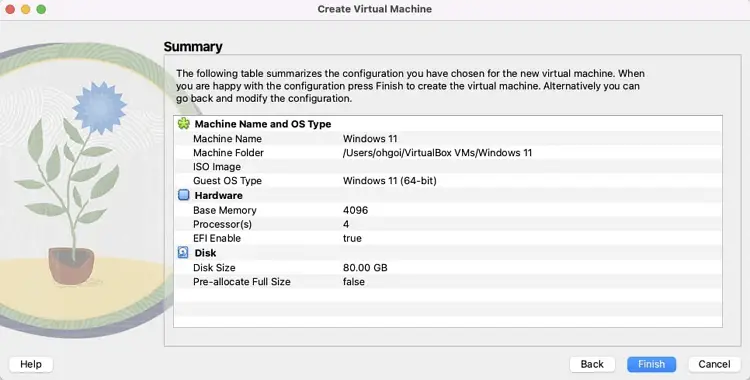Screen dimensions: 750x380
Task: Go Back to the previous wizard step
Action: point(592,364)
